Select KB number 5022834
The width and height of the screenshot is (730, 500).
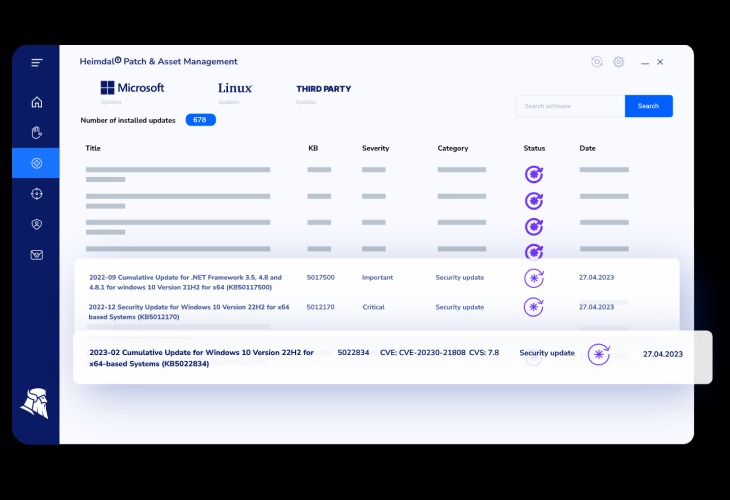coord(353,353)
